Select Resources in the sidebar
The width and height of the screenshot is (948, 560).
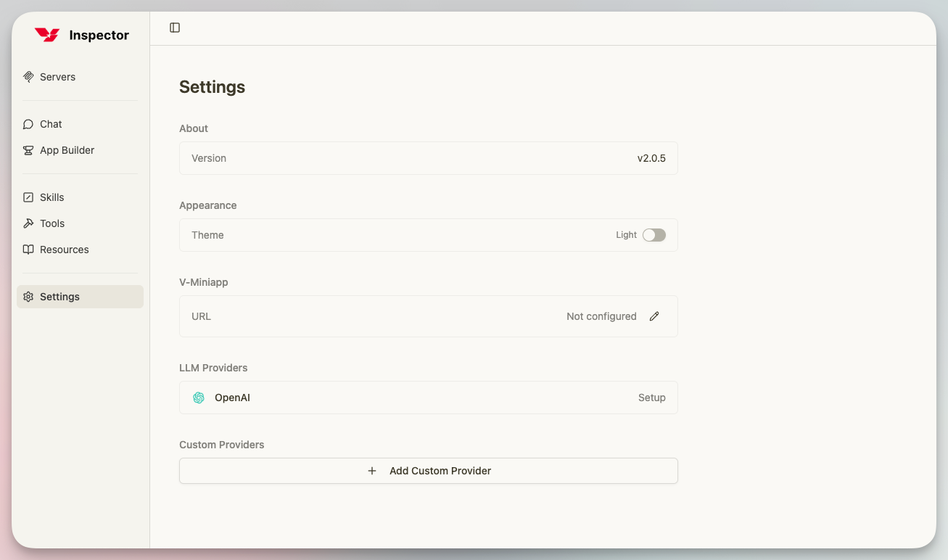coord(80,250)
